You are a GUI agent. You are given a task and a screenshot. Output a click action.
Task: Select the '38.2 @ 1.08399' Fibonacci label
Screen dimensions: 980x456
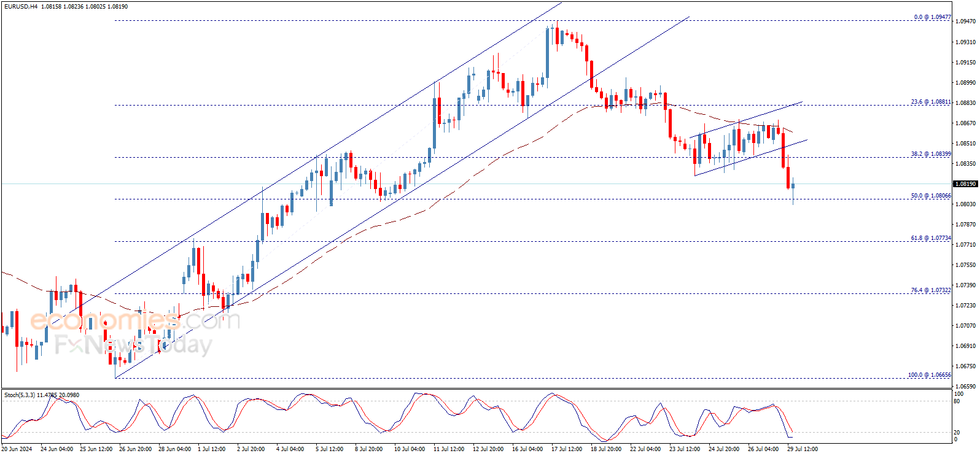(x=931, y=154)
